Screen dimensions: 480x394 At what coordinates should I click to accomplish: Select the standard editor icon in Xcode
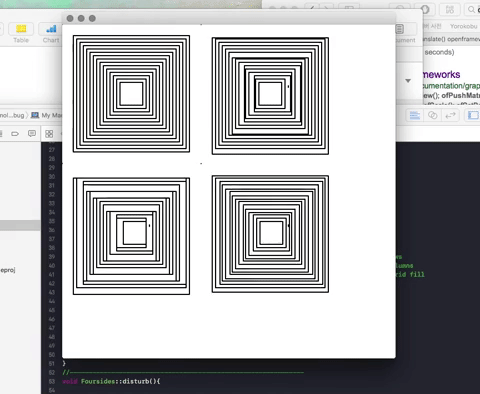point(415,115)
